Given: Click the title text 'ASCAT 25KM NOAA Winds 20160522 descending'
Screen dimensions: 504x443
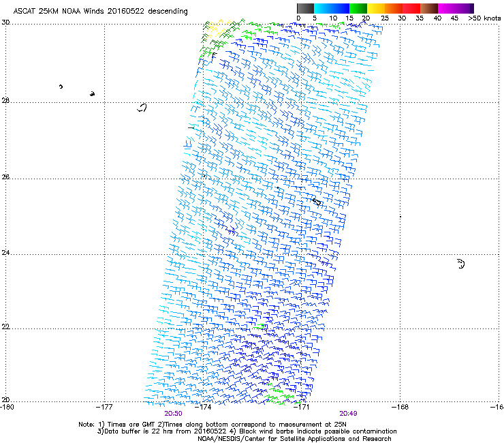Looking at the screenshot, I should pos(100,11).
